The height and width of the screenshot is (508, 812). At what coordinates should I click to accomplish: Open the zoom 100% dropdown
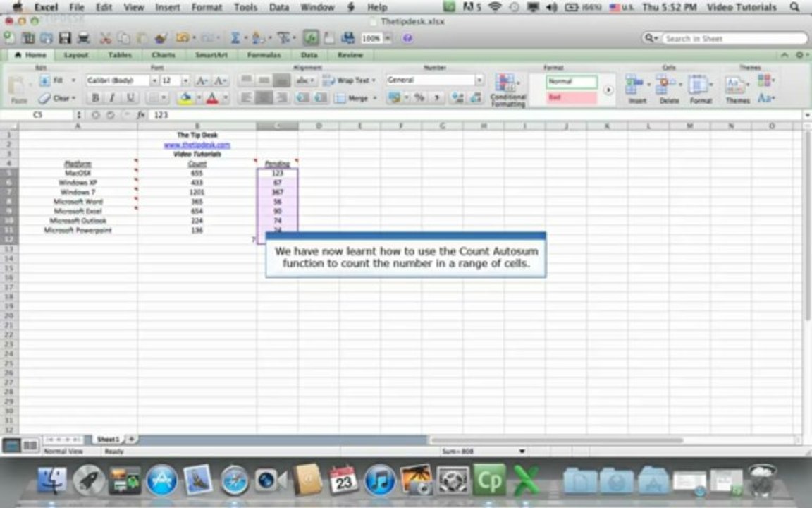click(388, 38)
